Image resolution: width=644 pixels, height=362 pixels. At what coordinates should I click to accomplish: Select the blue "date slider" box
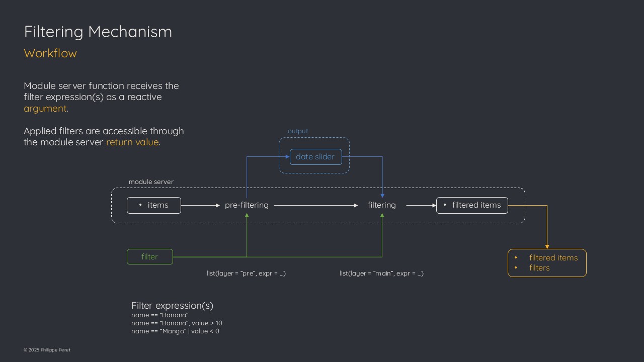pos(315,157)
